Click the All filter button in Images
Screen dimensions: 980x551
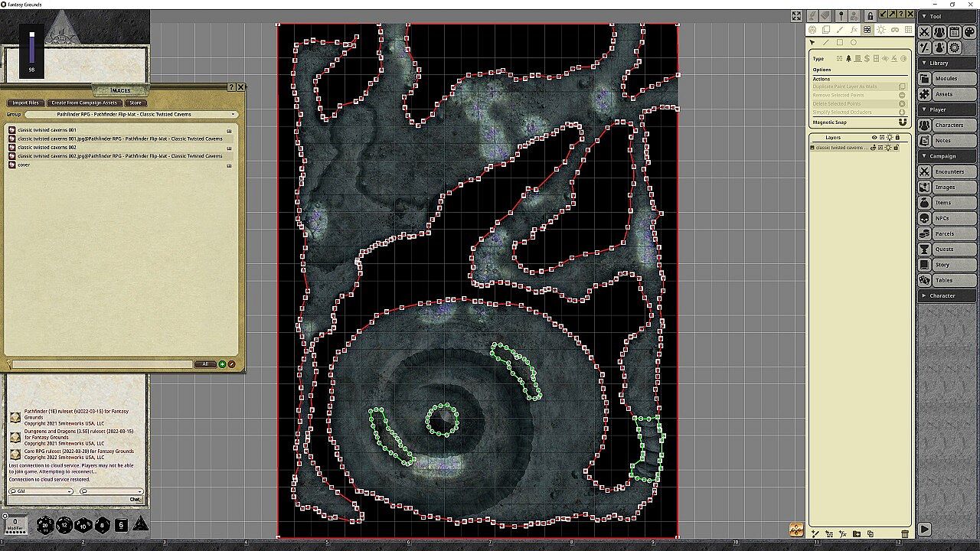point(204,364)
